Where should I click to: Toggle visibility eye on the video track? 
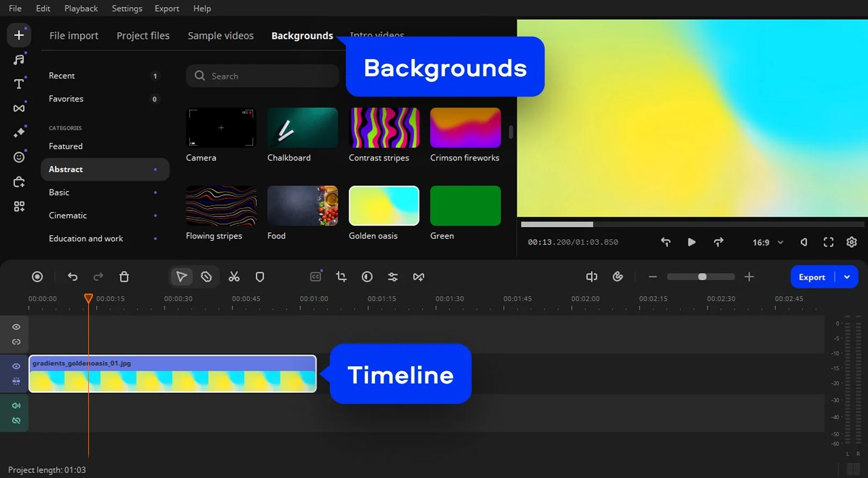(x=16, y=366)
